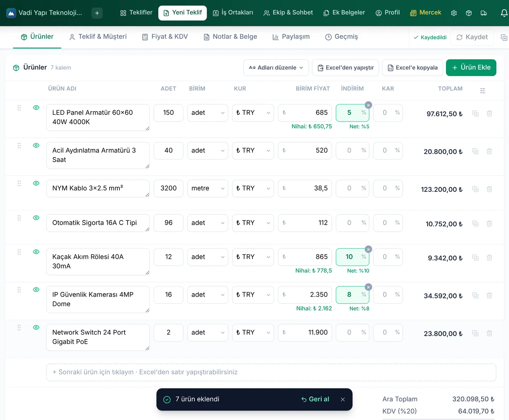Open currency dropdown for LED Panel row
This screenshot has width=509, height=420.
pyautogui.click(x=253, y=113)
